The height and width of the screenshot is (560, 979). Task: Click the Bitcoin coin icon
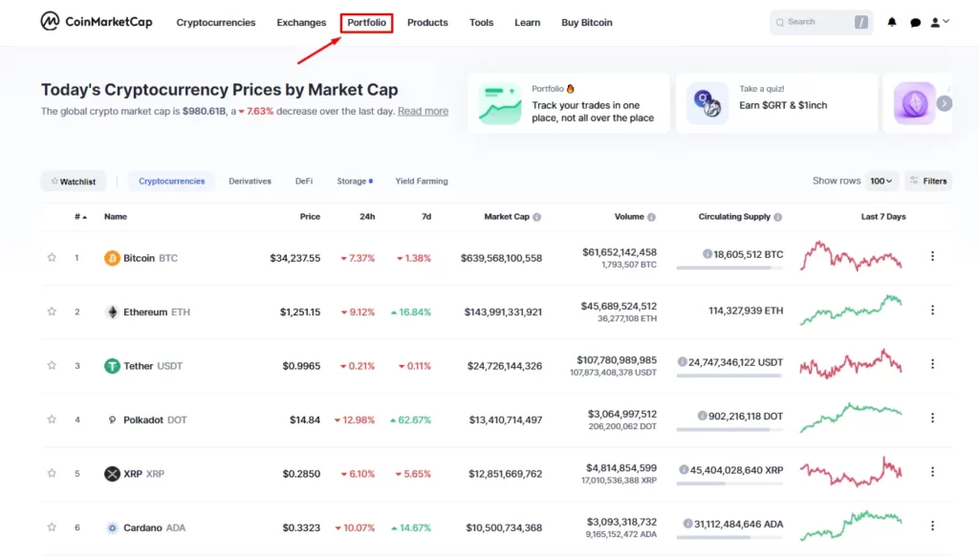pyautogui.click(x=112, y=258)
